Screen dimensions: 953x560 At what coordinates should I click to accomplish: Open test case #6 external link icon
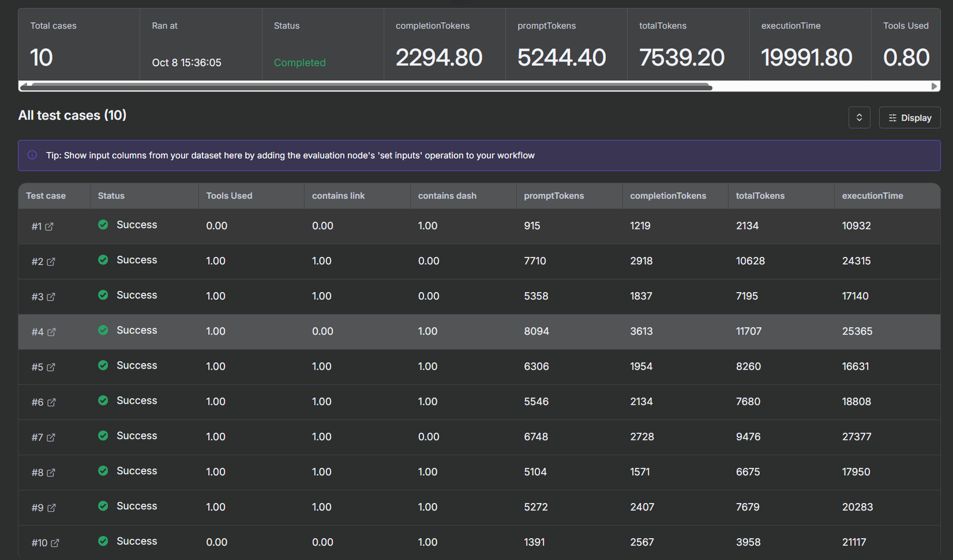pos(51,402)
